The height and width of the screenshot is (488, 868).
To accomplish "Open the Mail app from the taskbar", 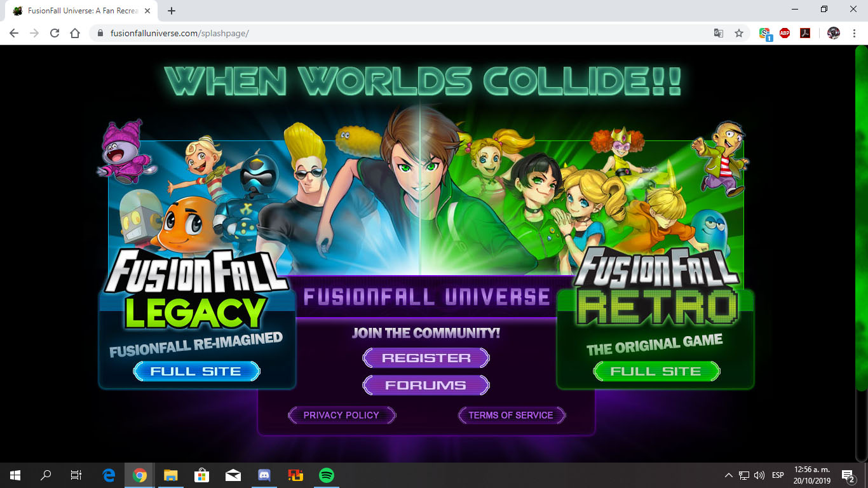I will 233,475.
